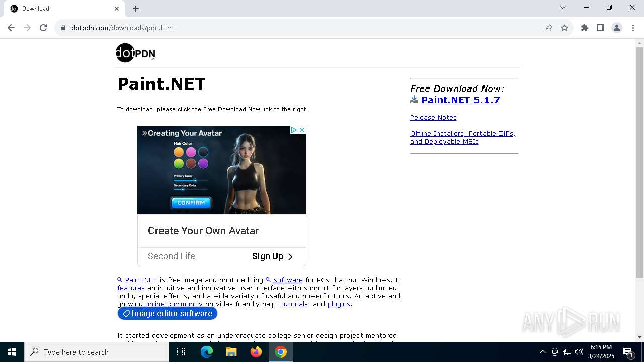This screenshot has height=362, width=644.
Task: Click Create Your Own Avatar headline
Action: [x=203, y=231]
